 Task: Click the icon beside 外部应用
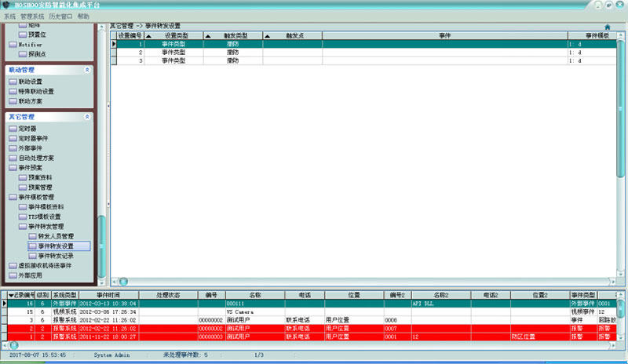[x=13, y=275]
